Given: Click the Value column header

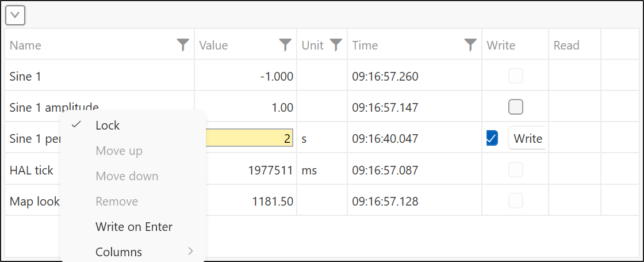Looking at the screenshot, I should (246, 44).
